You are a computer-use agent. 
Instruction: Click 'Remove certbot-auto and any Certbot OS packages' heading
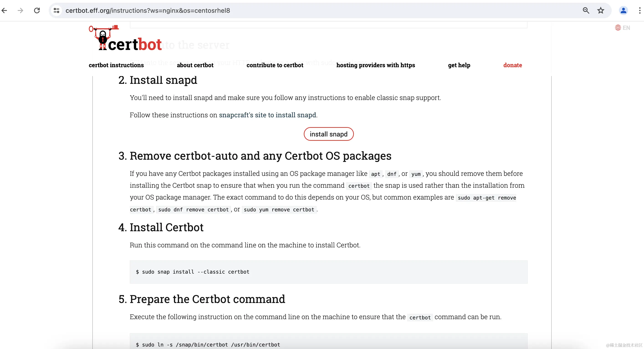pyautogui.click(x=261, y=156)
